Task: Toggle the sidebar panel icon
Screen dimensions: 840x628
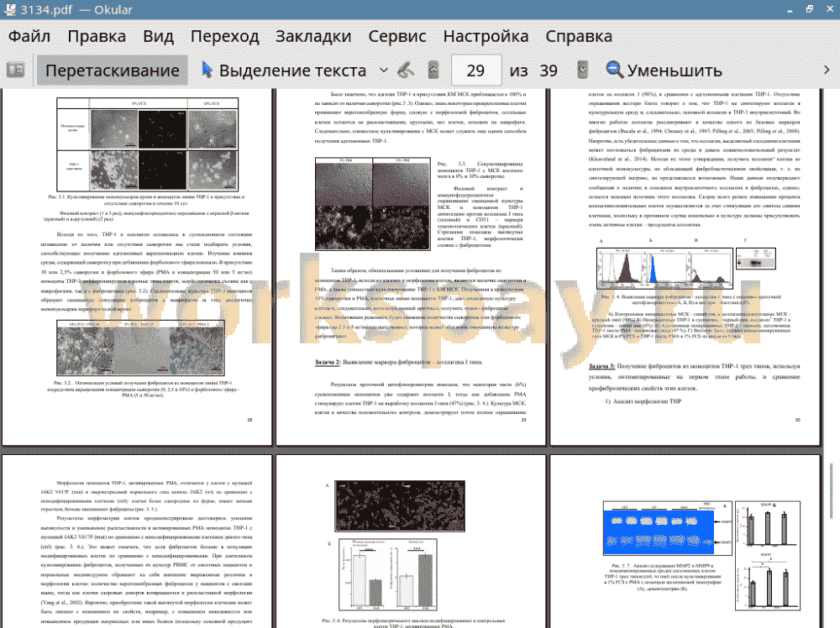Action: click(15, 71)
